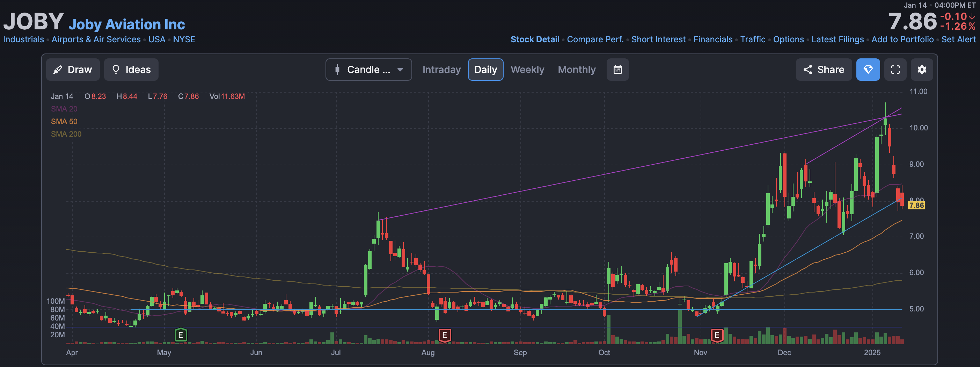Click the -1.26% change value
The height and width of the screenshot is (367, 980).
957,26
